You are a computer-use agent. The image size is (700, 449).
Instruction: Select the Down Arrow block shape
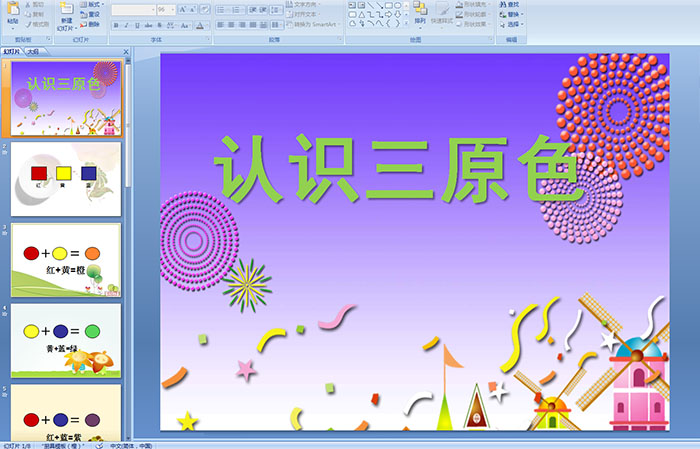coord(398,14)
